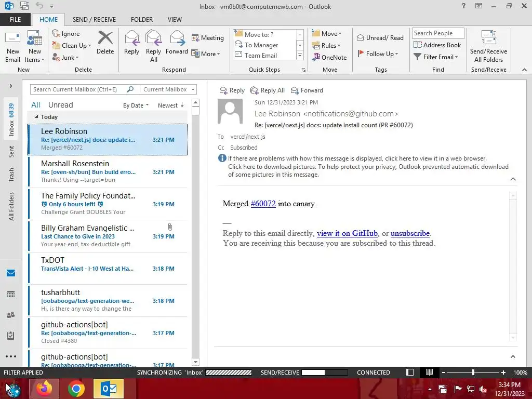The height and width of the screenshot is (399, 532).
Task: Switch to the Tasks view
Action: coord(11,336)
